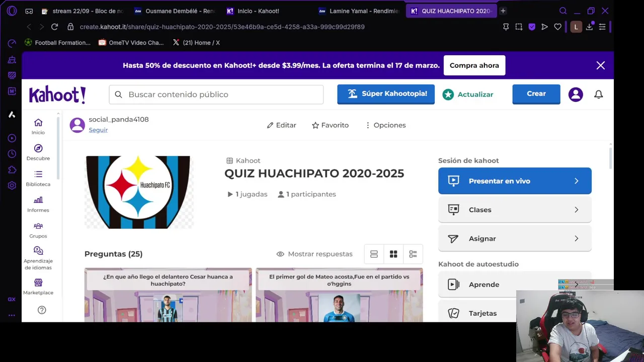Image resolution: width=644 pixels, height=362 pixels.
Task: Open Huachipato FC cover image
Action: (x=139, y=192)
